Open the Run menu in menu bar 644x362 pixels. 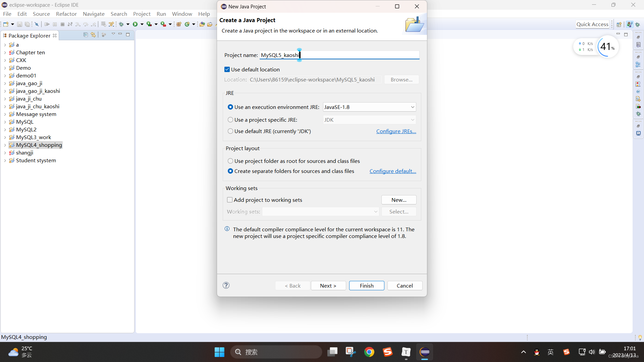click(161, 14)
